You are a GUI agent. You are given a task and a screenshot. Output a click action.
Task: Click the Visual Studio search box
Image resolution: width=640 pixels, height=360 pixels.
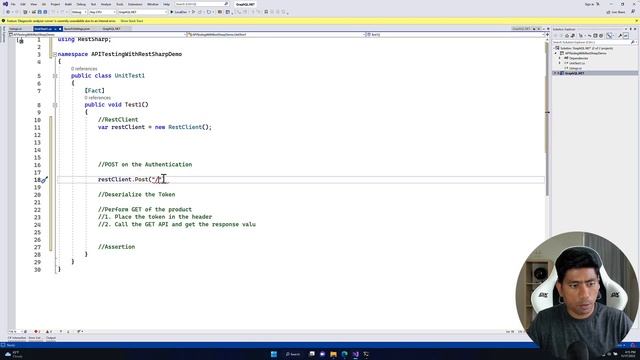(202, 4)
